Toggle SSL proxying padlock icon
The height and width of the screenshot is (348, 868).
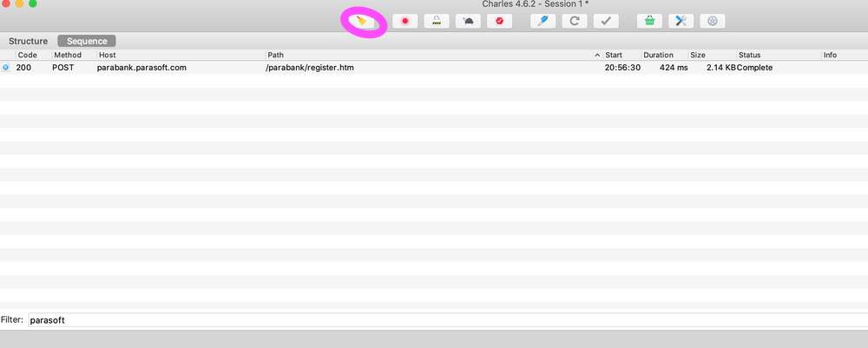click(x=437, y=21)
